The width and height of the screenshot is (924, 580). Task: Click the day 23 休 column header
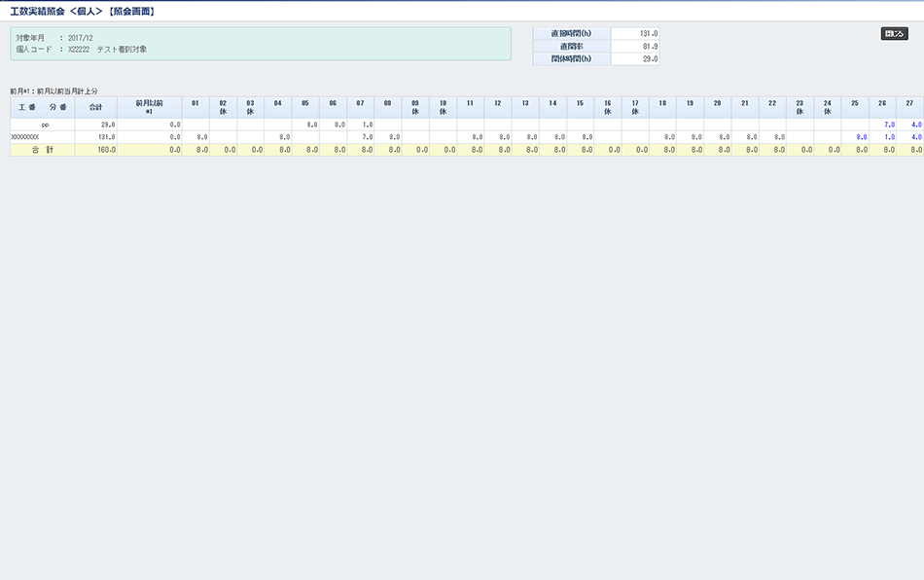click(800, 107)
